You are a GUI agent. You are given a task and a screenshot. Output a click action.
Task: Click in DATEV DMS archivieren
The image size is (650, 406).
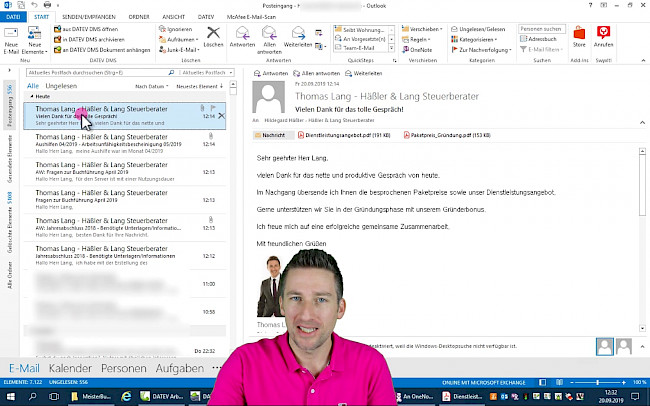pyautogui.click(x=89, y=39)
